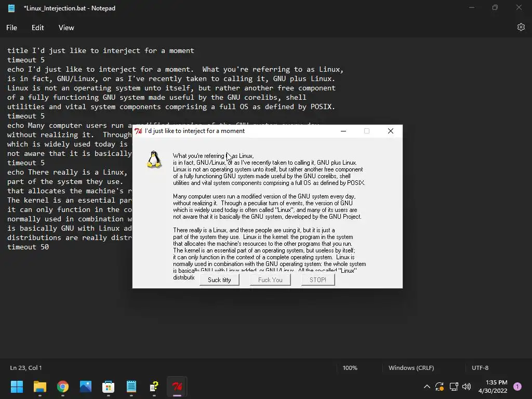The height and width of the screenshot is (399, 532).
Task: Click the "title I'd just like to interject" line
Action: point(101,50)
